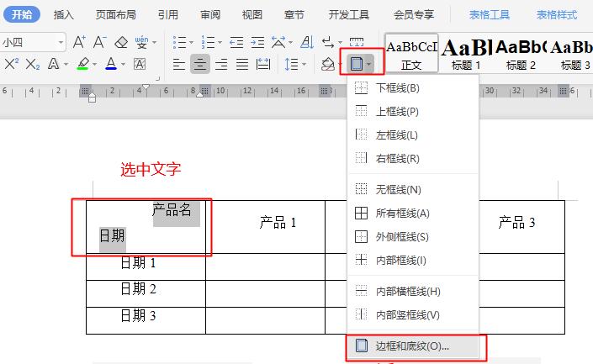The height and width of the screenshot is (364, 593).
Task: Expand the line spacing dropdown arrow
Action: pos(304,64)
